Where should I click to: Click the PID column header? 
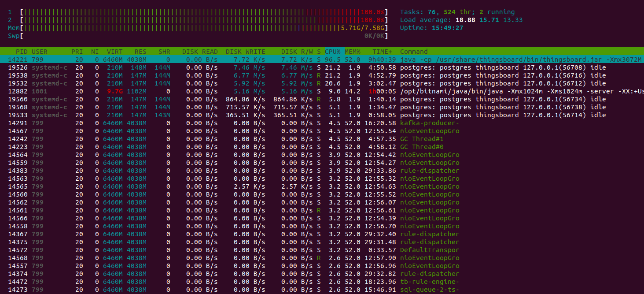coord(22,52)
